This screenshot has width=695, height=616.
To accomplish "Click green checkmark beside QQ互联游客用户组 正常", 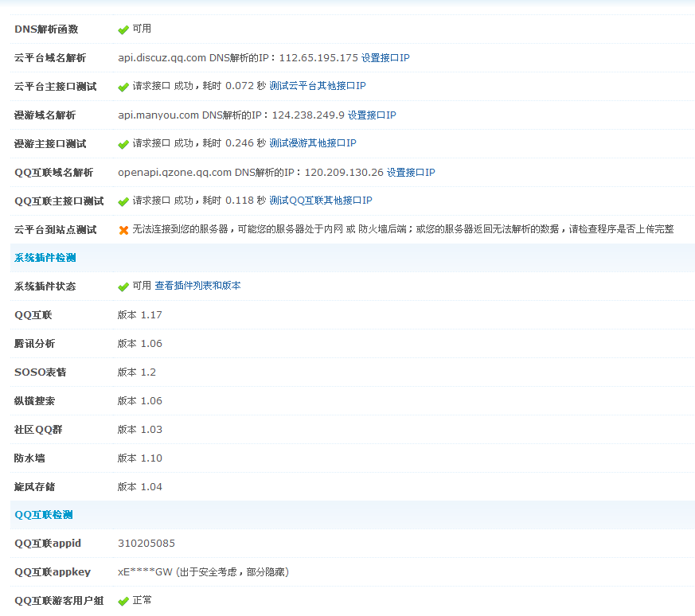I will coord(123,601).
